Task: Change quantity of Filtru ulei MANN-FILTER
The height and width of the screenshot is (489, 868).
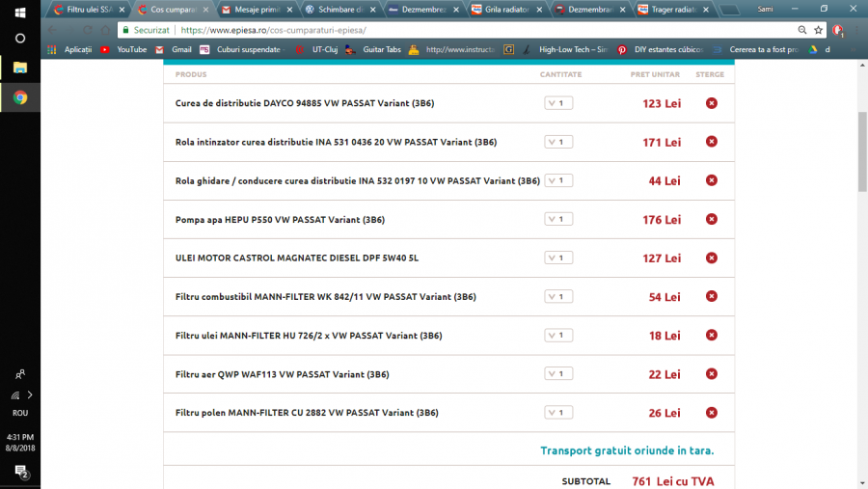Action: (x=558, y=335)
